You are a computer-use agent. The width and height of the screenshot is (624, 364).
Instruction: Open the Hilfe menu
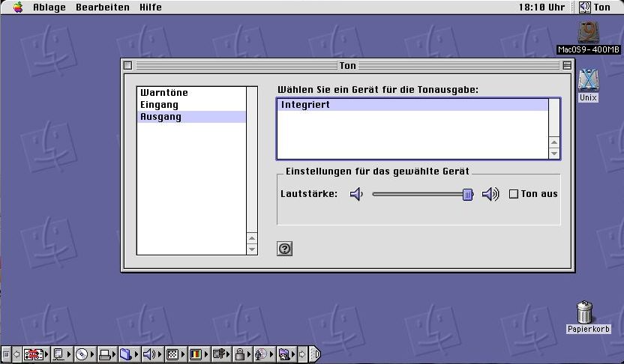[151, 7]
